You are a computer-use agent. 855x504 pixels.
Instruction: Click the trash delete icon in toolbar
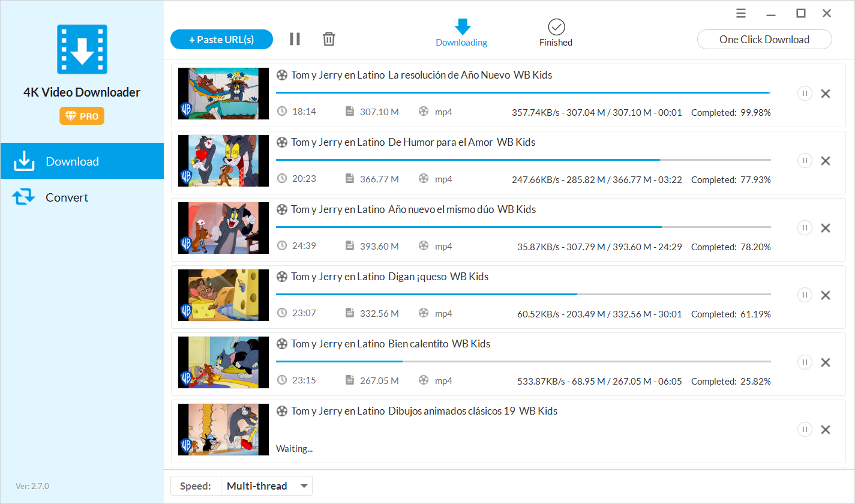pos(329,39)
